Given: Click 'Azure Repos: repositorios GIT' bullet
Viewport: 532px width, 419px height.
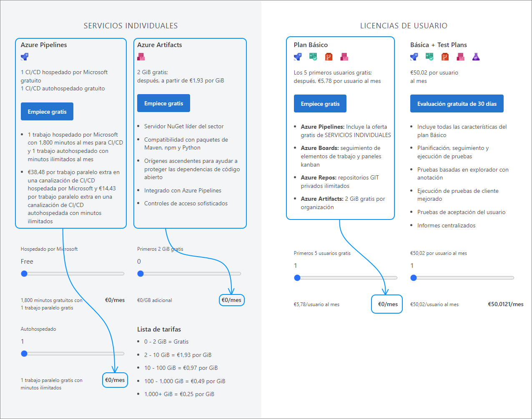Looking at the screenshot, I should [340, 182].
